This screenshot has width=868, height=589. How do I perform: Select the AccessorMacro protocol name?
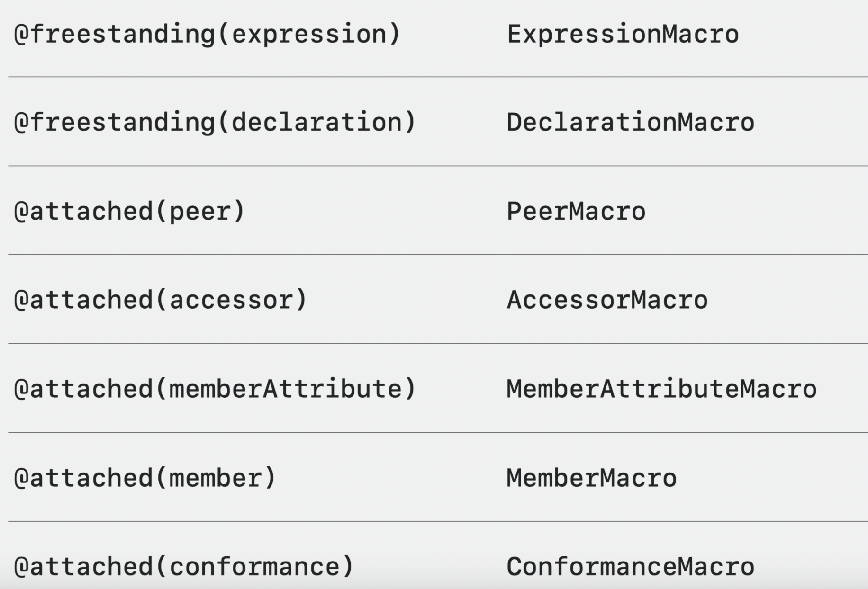point(607,301)
